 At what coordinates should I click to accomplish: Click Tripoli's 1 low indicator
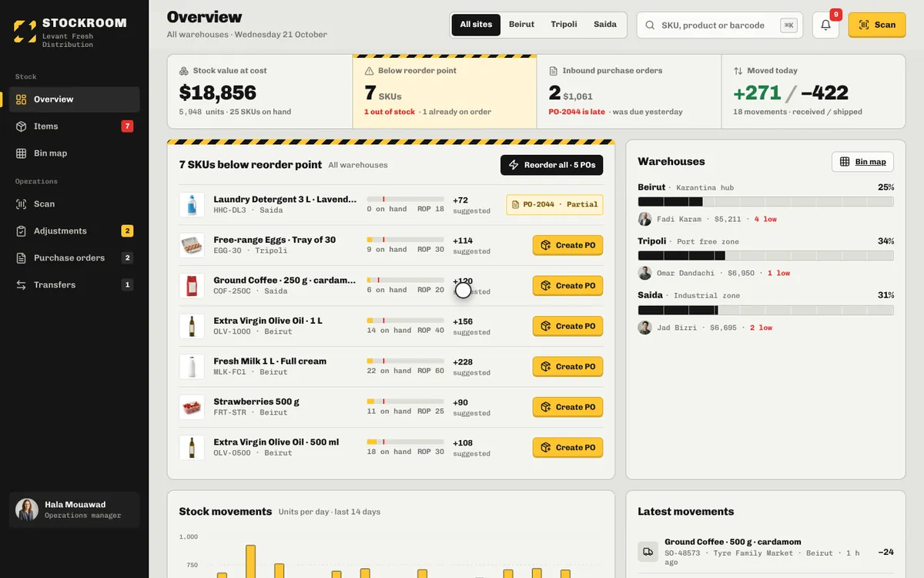(778, 274)
